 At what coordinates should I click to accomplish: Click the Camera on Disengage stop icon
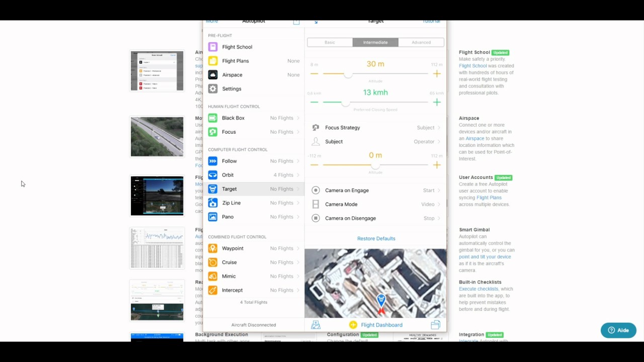315,218
